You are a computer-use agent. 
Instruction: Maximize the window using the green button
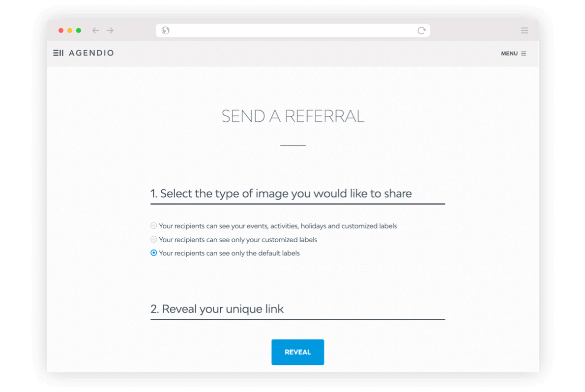[x=79, y=30]
